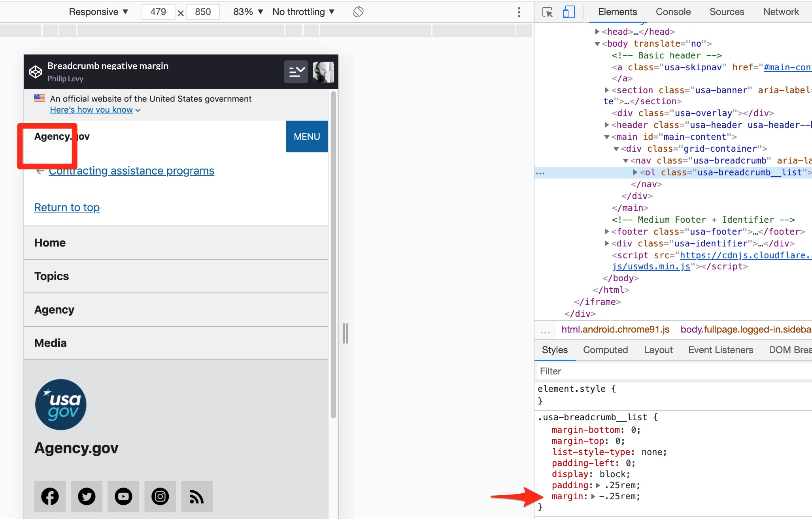The height and width of the screenshot is (519, 812).
Task: Expand the head element in the DOM tree
Action: (597, 32)
